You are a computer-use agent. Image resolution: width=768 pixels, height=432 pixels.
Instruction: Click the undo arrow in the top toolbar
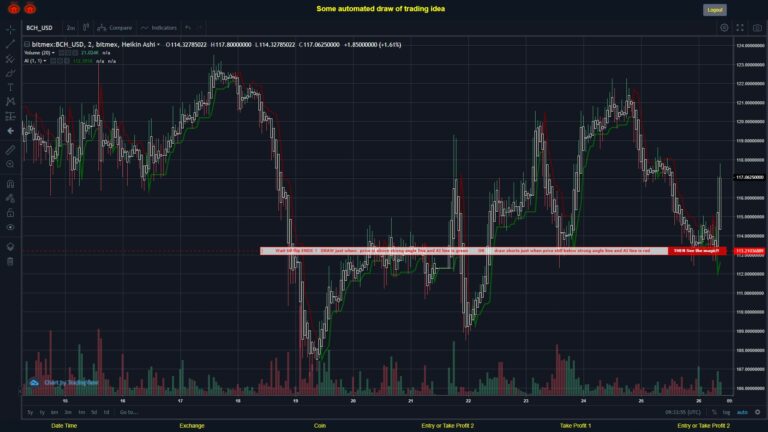point(188,27)
